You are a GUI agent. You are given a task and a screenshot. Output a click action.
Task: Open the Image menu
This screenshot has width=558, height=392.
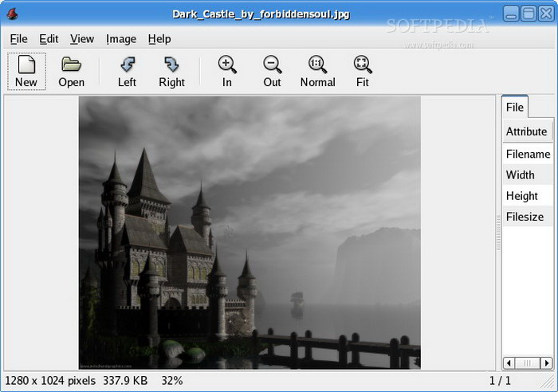click(x=121, y=39)
